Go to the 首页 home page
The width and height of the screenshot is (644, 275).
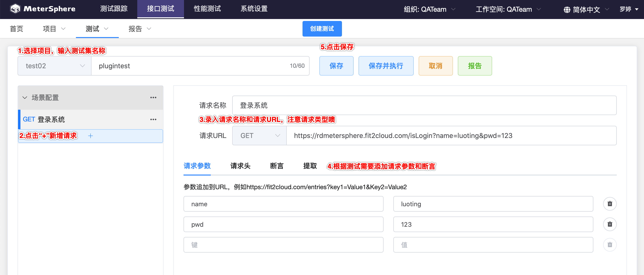pos(17,29)
